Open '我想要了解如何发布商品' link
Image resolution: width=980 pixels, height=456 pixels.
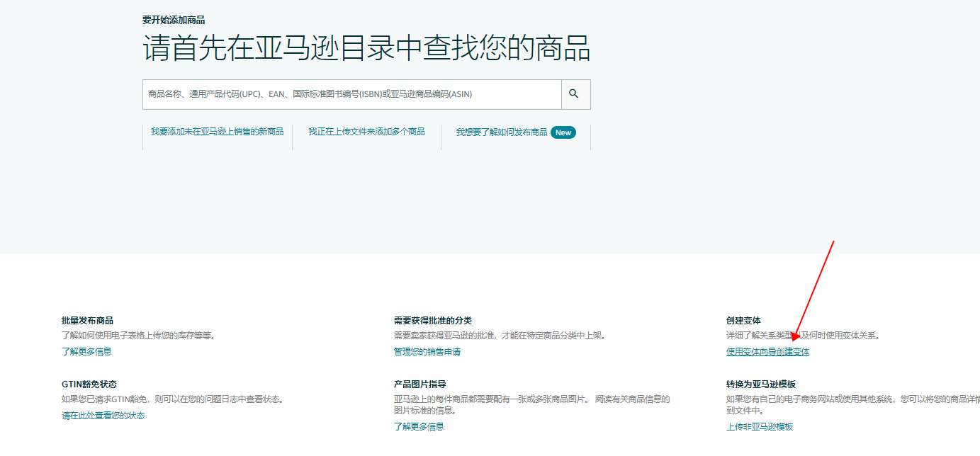point(502,132)
